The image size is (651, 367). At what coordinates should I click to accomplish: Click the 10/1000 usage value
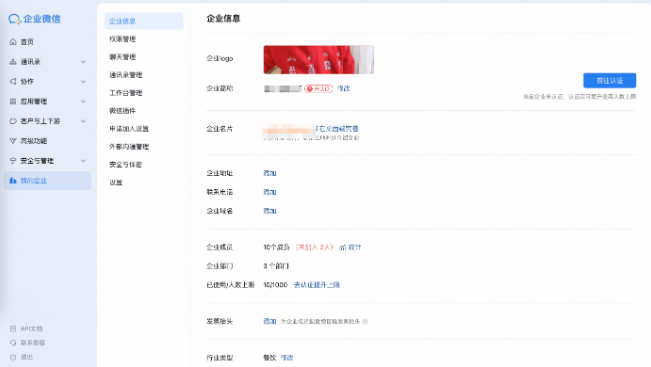(x=275, y=285)
